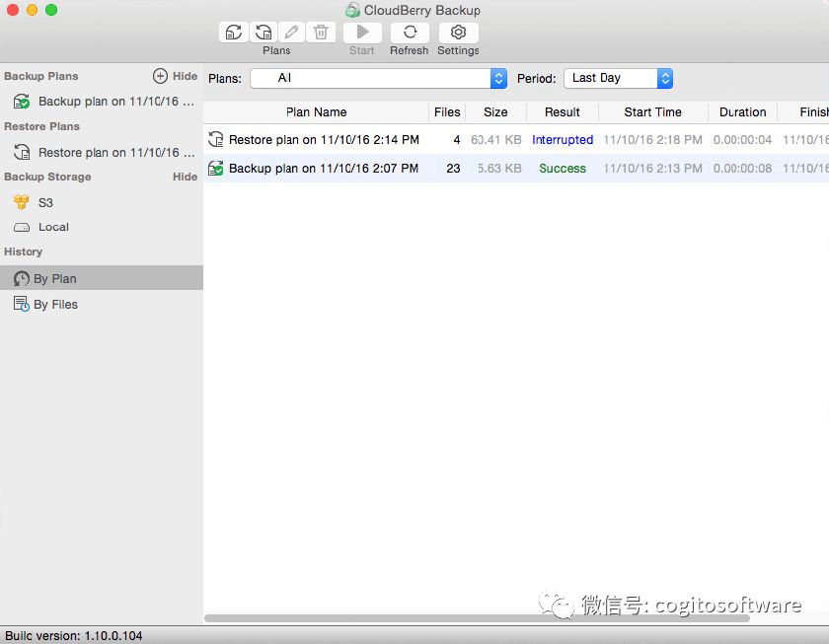This screenshot has width=829, height=644.
Task: Hide the Backup Plans section
Action: click(186, 76)
